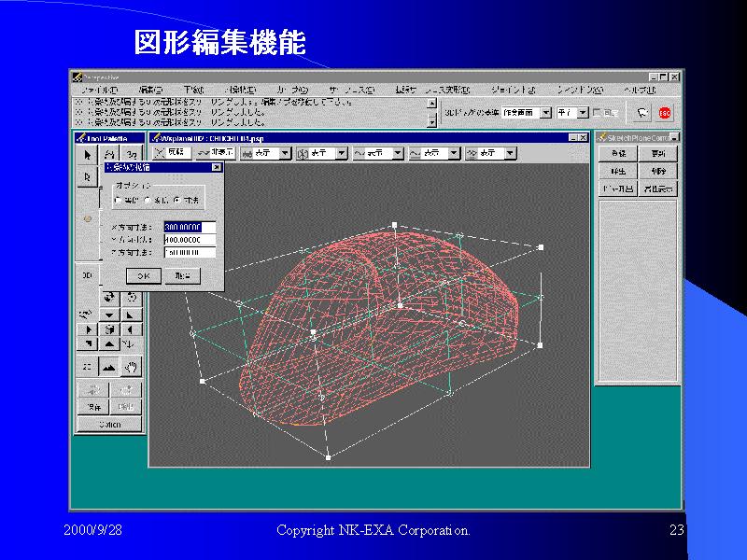Open the File menu in menu bar
The image size is (747, 560).
click(x=98, y=91)
